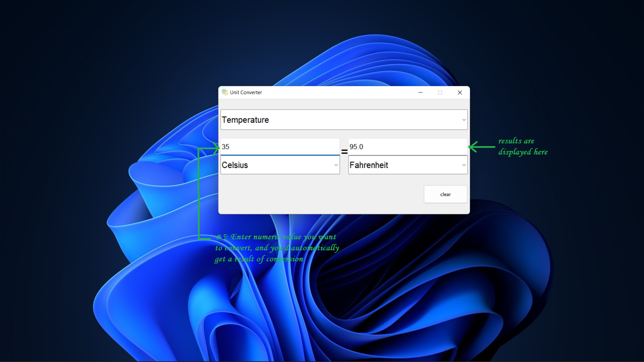This screenshot has height=362, width=644.
Task: Click the maximize window button
Action: point(440,93)
